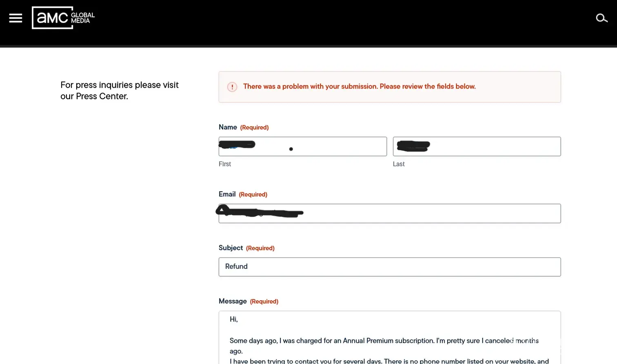Viewport: 617px width, 364px height.
Task: Click the First sublabel under name
Action: pos(225,164)
